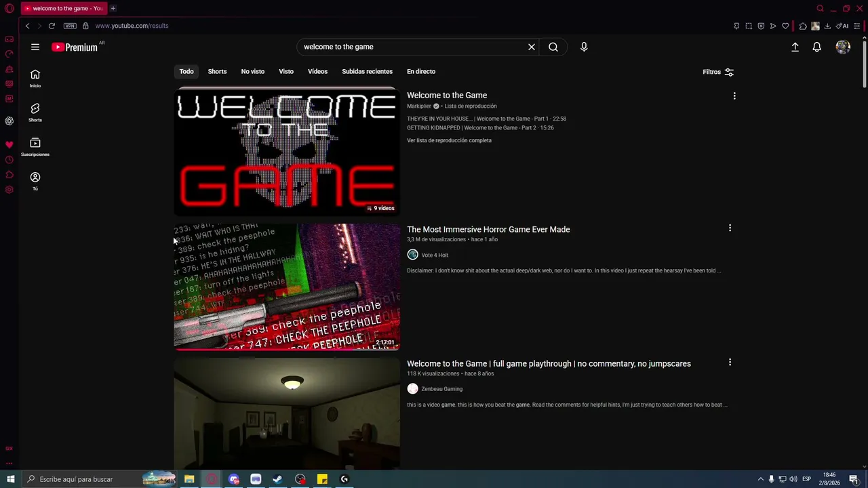868x488 pixels.
Task: Open more options for Most Immersive Horror video
Action: tap(730, 228)
